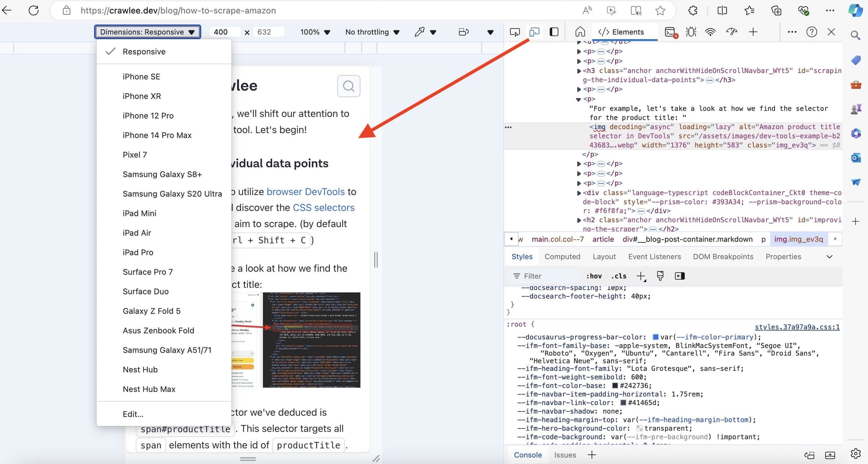Open the No throttling dropdown

point(372,32)
